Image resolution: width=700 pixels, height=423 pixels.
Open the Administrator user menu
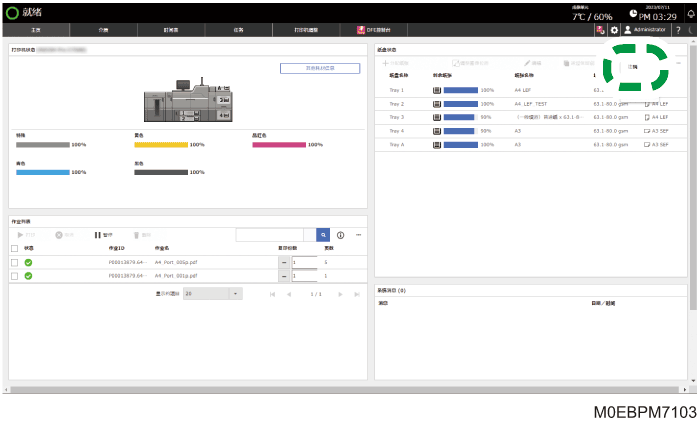tap(646, 30)
